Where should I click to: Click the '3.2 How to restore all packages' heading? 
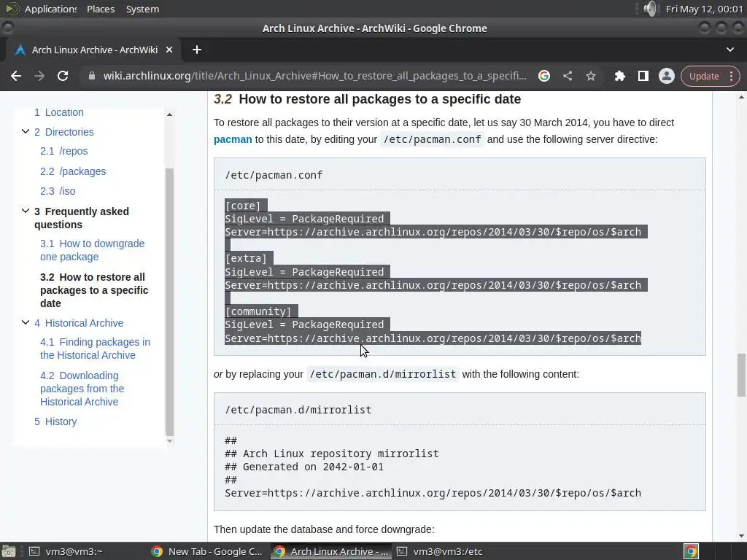point(368,99)
